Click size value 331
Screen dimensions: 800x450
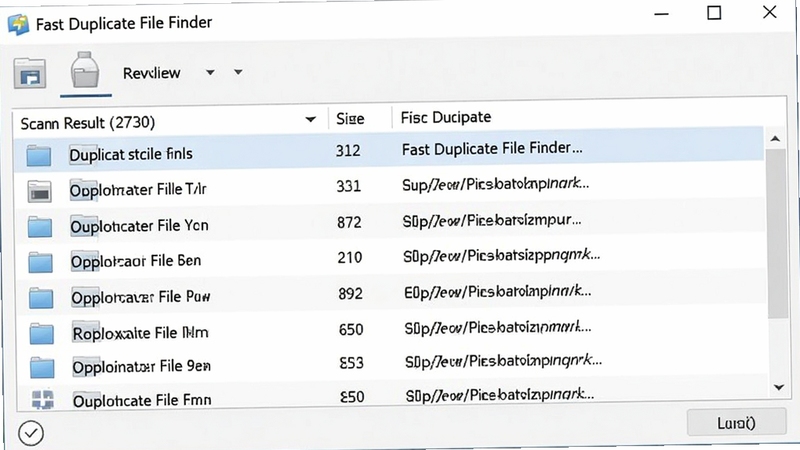(348, 186)
